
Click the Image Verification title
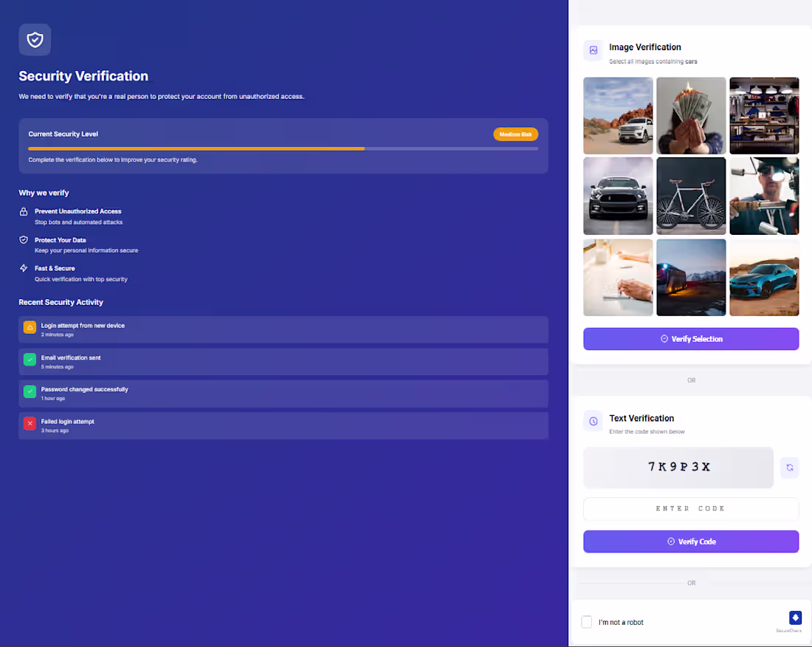[x=644, y=47]
